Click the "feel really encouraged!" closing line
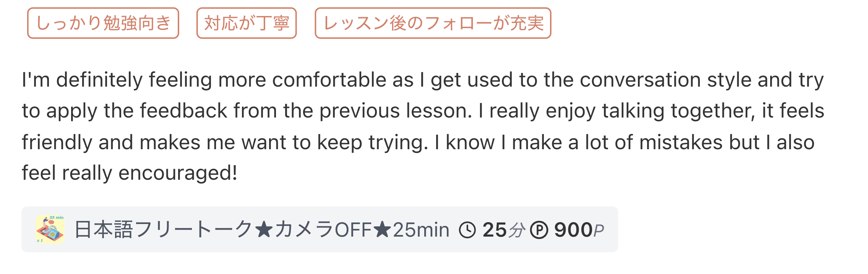Image resolution: width=868 pixels, height=274 pixels. coord(130,173)
